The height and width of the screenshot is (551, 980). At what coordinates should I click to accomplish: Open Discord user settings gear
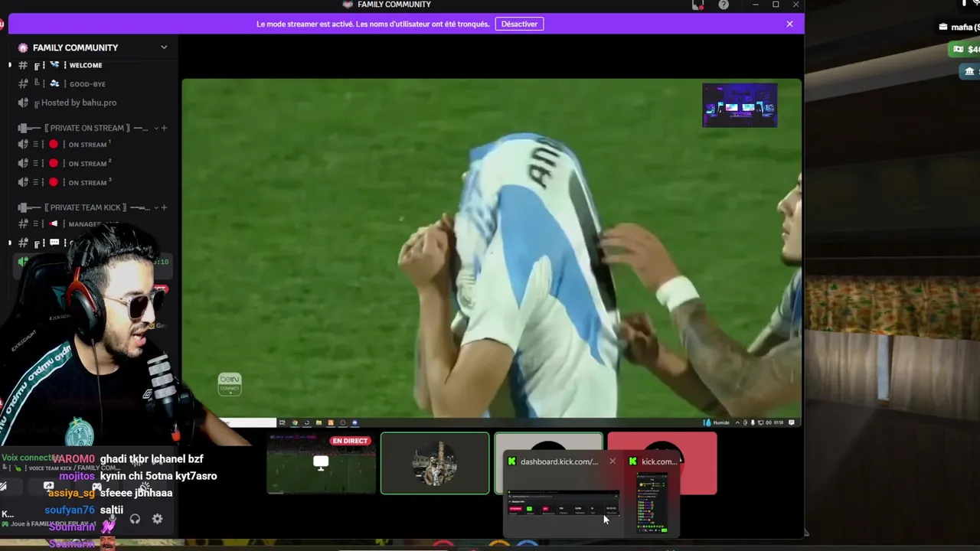[x=157, y=519]
